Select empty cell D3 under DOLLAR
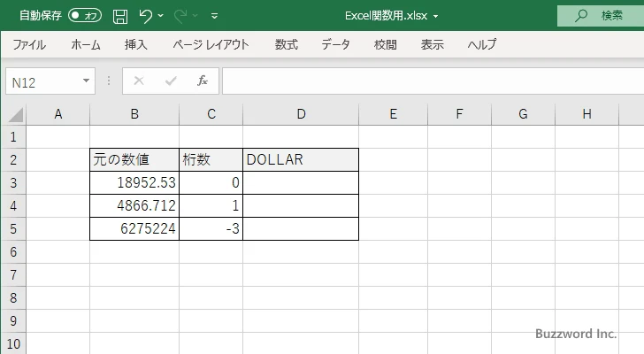Screen dimensions: 644x354 click(x=301, y=182)
